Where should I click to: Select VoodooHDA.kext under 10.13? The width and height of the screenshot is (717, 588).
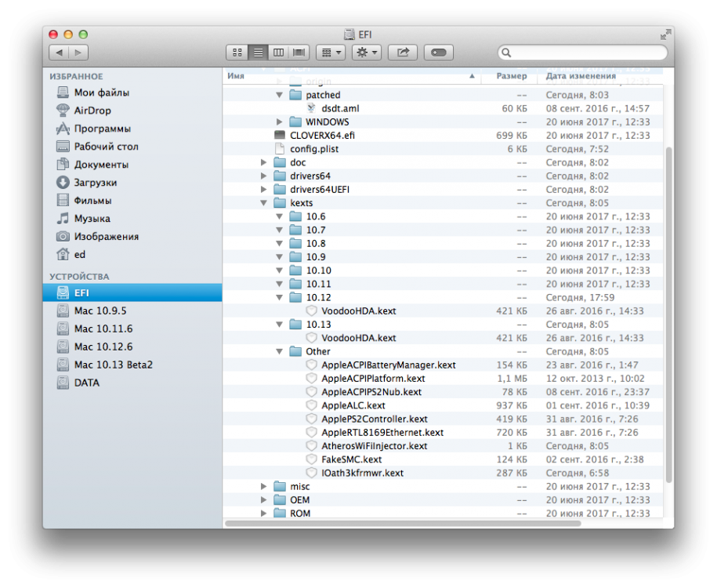(x=443, y=338)
